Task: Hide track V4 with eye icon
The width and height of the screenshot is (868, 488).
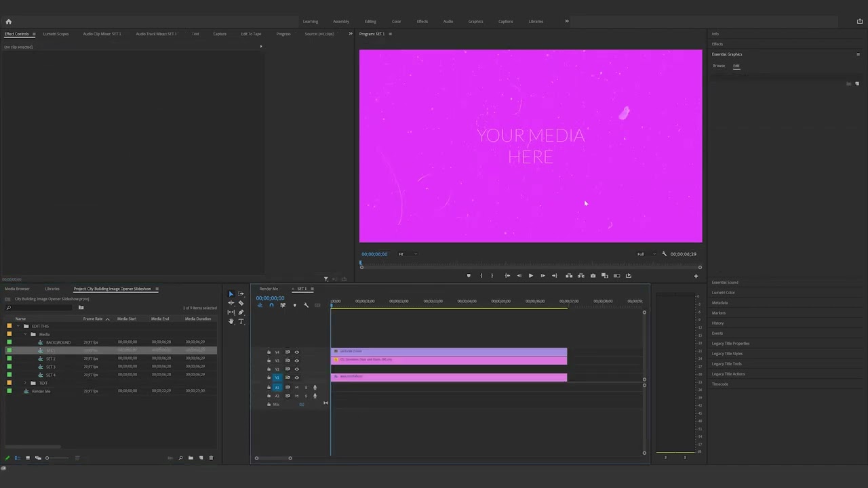Action: (296, 352)
